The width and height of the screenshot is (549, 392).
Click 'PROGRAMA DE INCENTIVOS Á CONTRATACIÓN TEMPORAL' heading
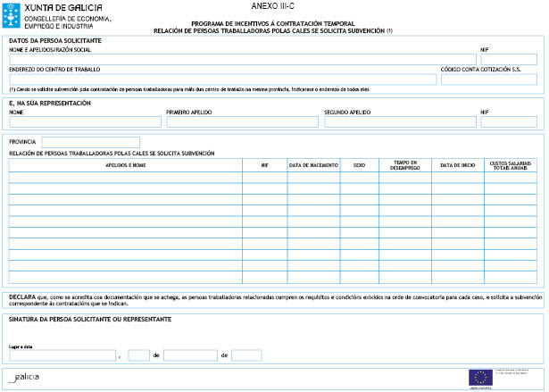pyautogui.click(x=273, y=24)
